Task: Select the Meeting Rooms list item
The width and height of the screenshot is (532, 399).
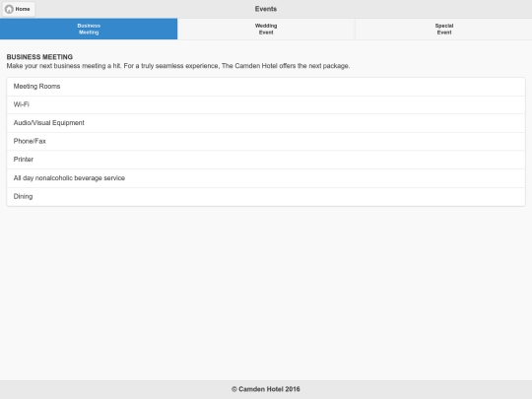Action: 266,87
